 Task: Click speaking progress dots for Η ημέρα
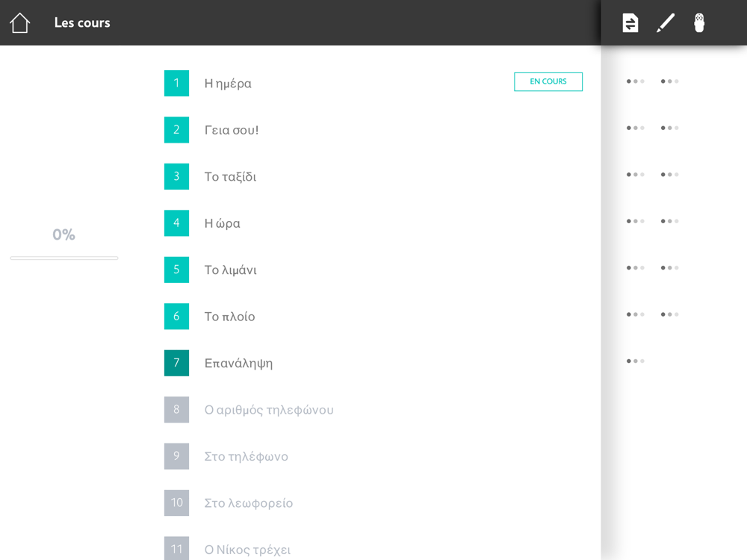[669, 81]
